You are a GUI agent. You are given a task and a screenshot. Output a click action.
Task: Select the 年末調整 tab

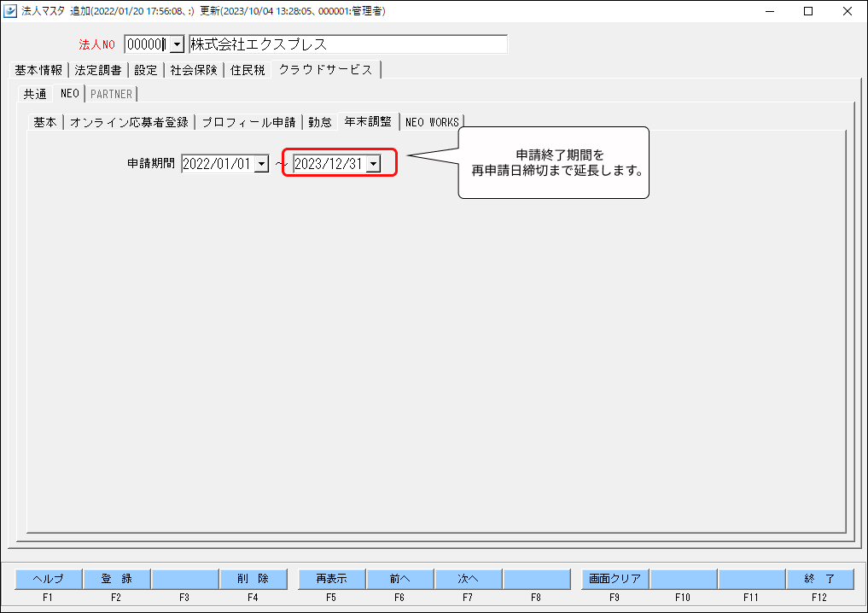pos(368,121)
